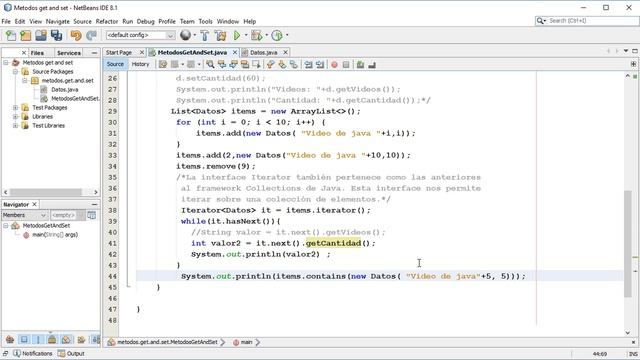
Task: Open the Profile Project dropdown arrow
Action: (287, 36)
